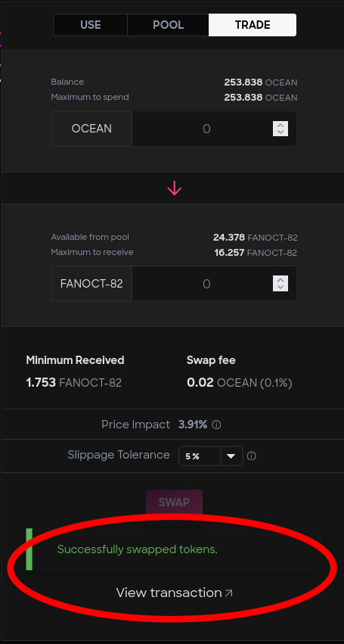Click the OCEAN token label box
The image size is (344, 644).
coord(91,129)
